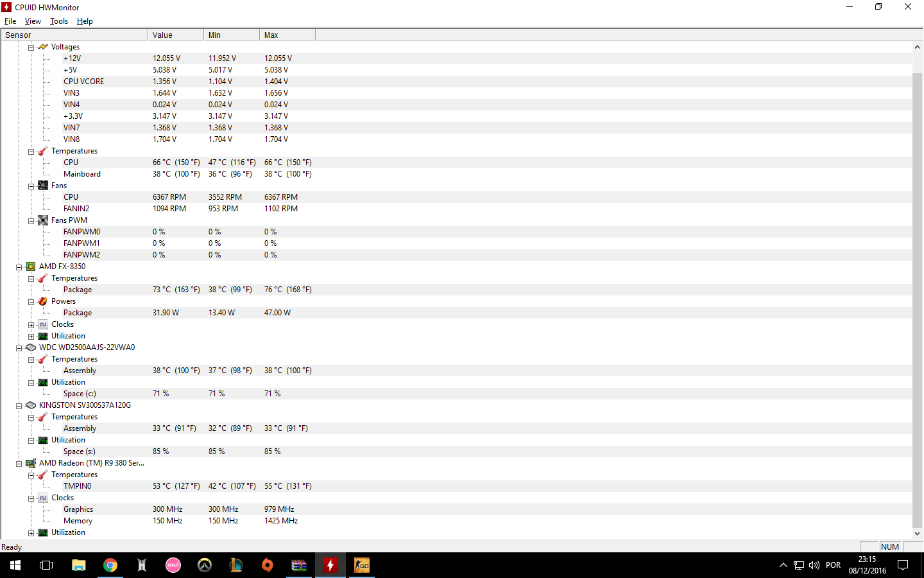Image resolution: width=924 pixels, height=578 pixels.
Task: Click the Powers flame icon
Action: pos(43,301)
